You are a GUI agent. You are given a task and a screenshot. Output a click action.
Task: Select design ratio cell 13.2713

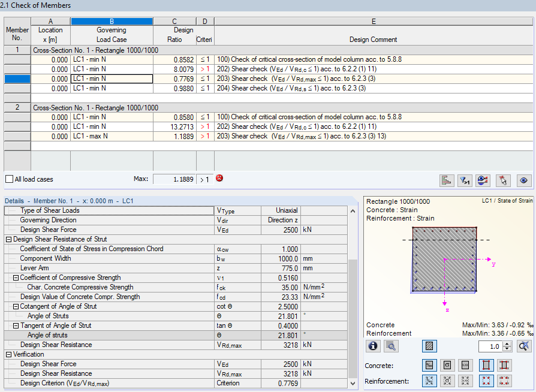(x=174, y=126)
